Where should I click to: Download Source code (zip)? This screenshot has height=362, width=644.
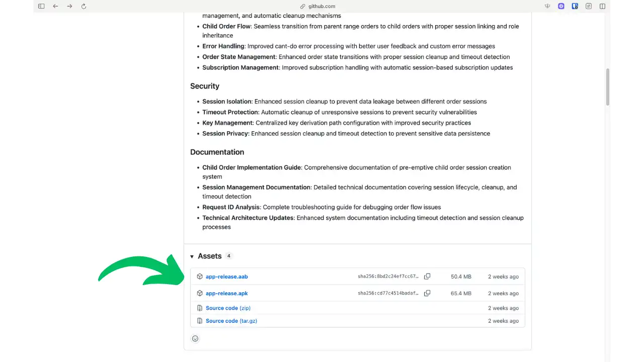[x=228, y=308]
